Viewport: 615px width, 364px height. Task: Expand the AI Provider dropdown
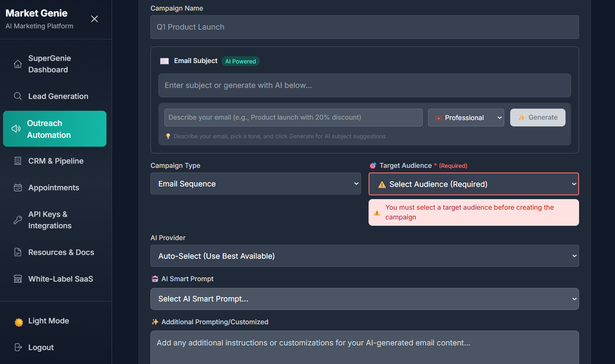pos(364,256)
